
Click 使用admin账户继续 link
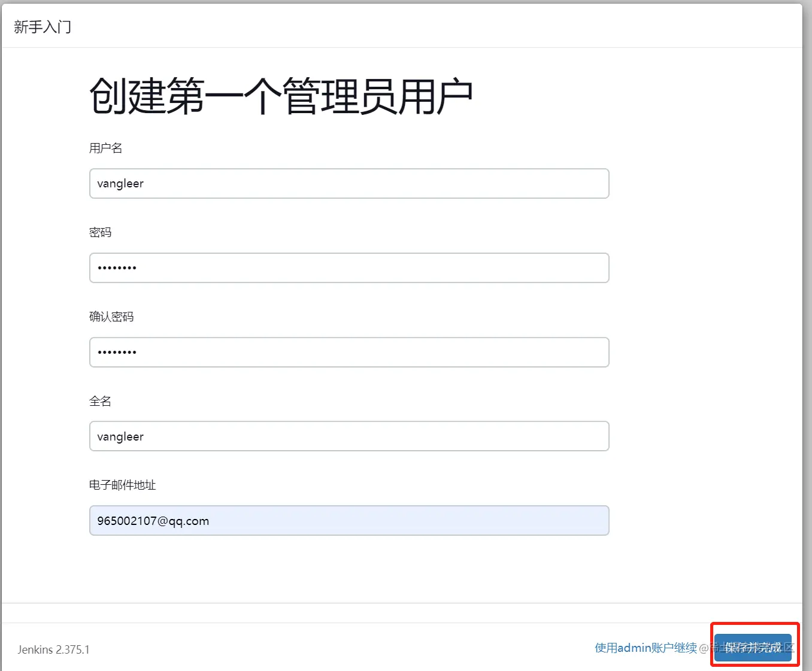(x=646, y=648)
